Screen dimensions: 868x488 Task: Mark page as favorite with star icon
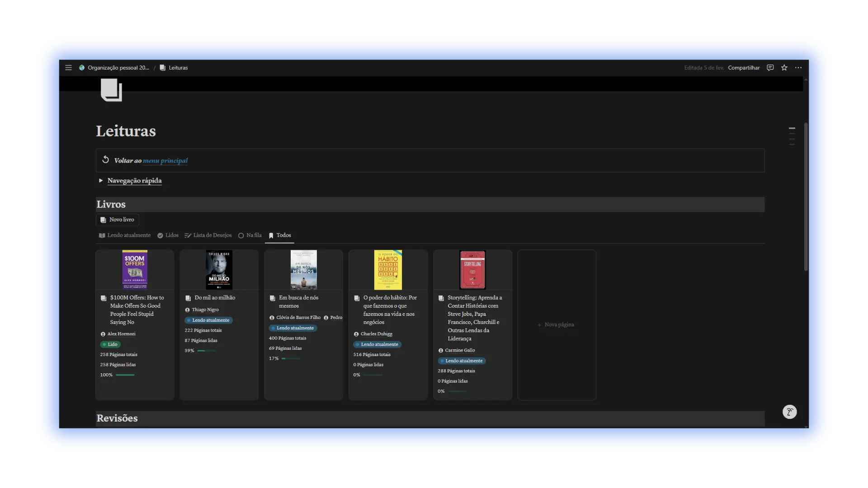point(784,68)
